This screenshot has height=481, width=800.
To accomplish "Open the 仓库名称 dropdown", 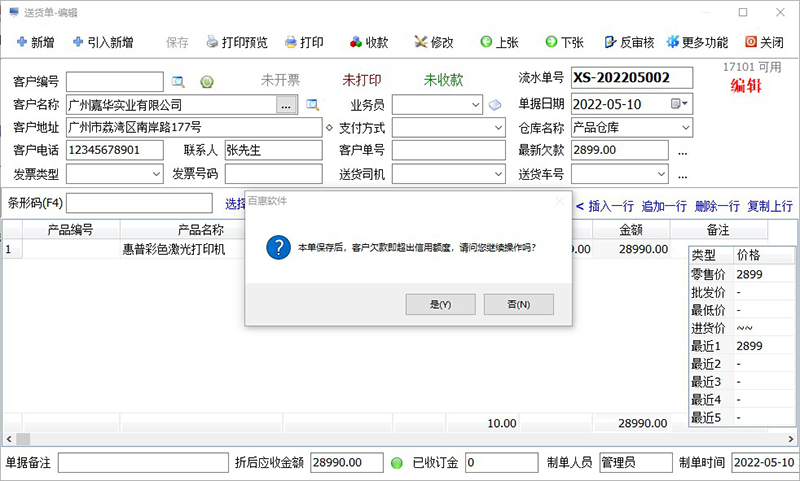I will (686, 128).
